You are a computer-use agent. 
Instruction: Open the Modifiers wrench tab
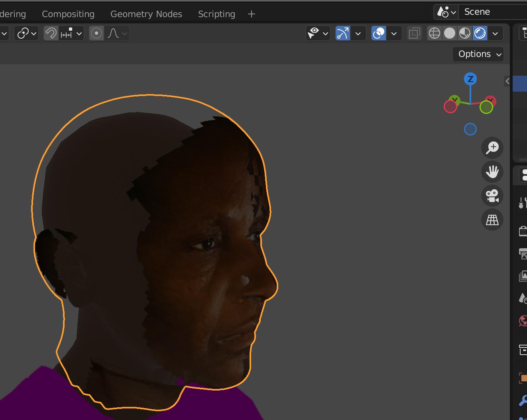523,400
